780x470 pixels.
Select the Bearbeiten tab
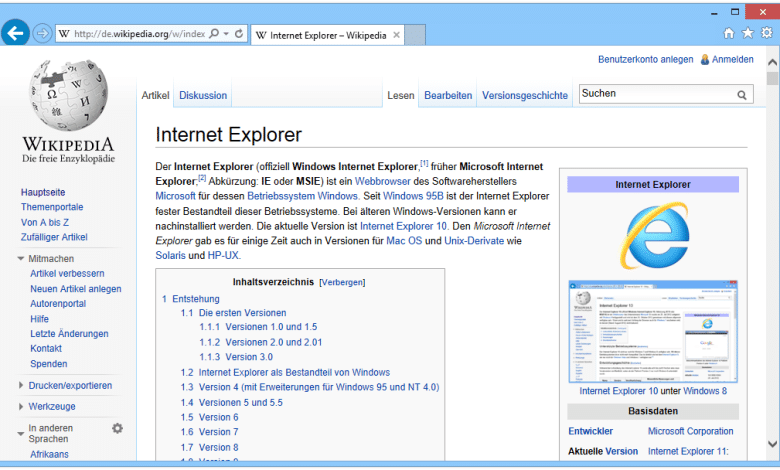448,95
